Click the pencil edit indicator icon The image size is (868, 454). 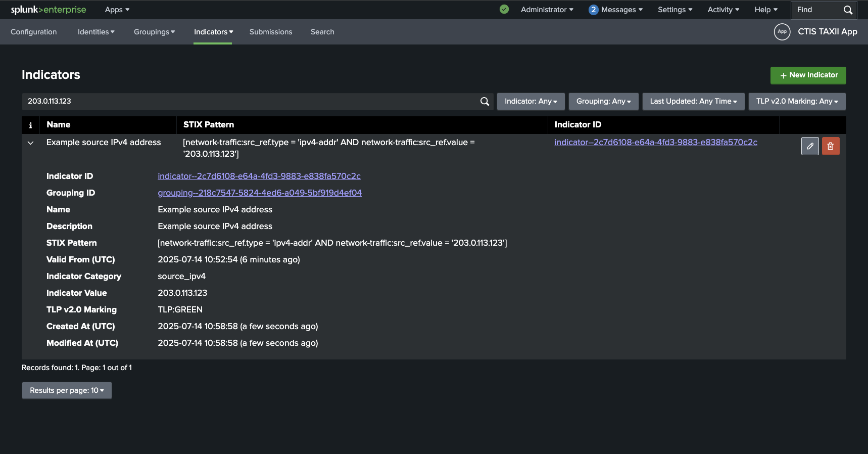(810, 146)
